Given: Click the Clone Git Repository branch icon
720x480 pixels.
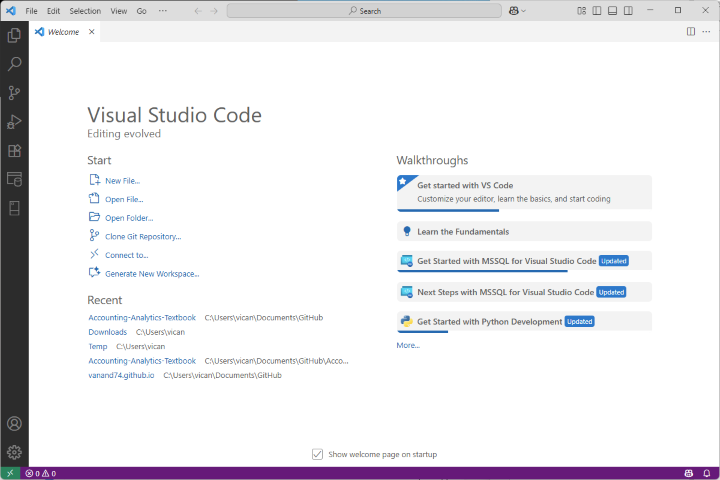Looking at the screenshot, I should click(94, 235).
